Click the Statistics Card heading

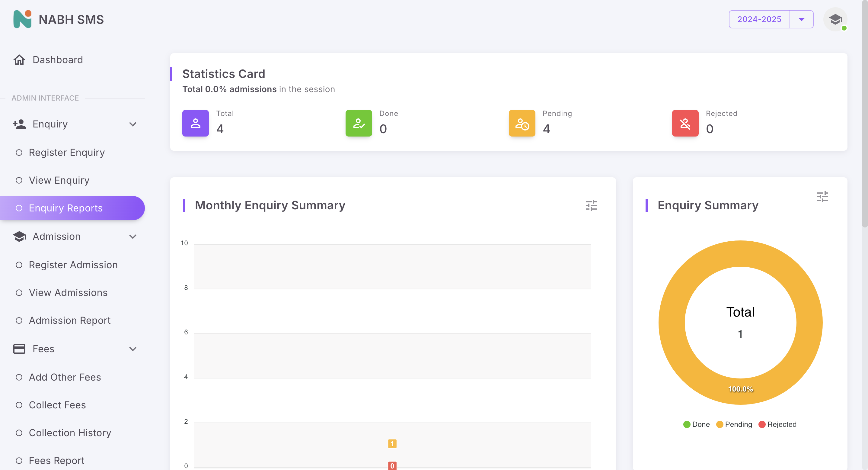pos(224,74)
